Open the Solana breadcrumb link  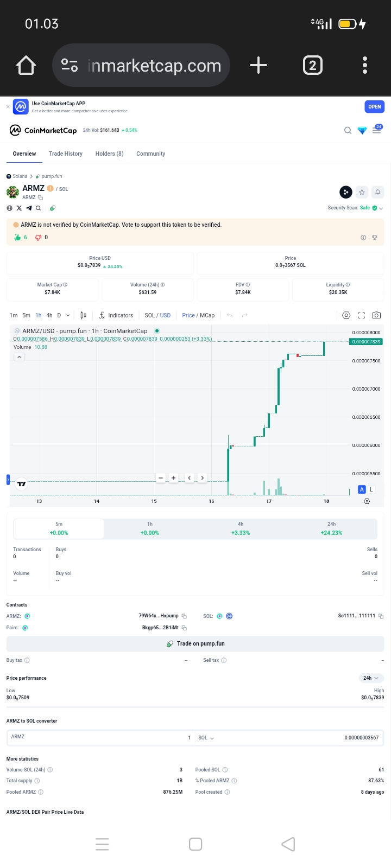click(17, 176)
